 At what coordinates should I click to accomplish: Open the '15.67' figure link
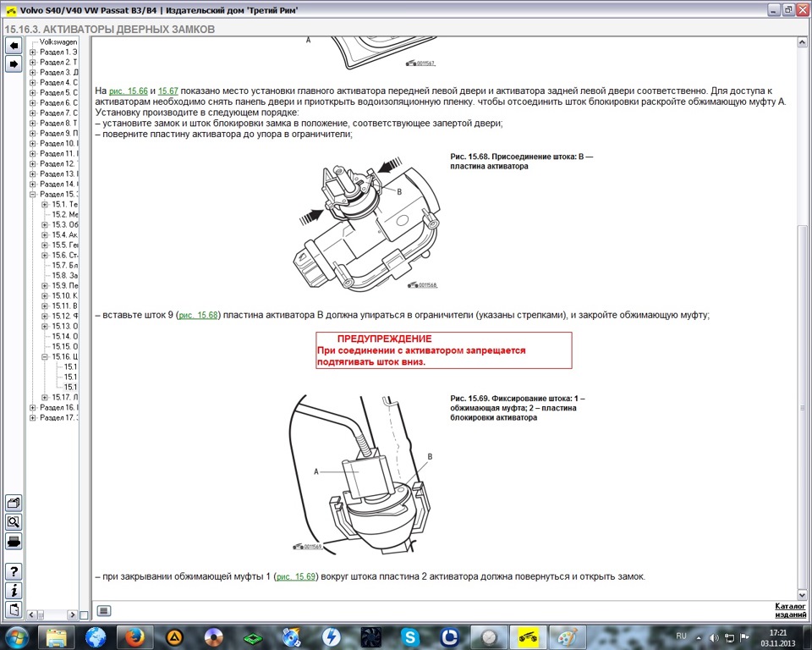167,91
